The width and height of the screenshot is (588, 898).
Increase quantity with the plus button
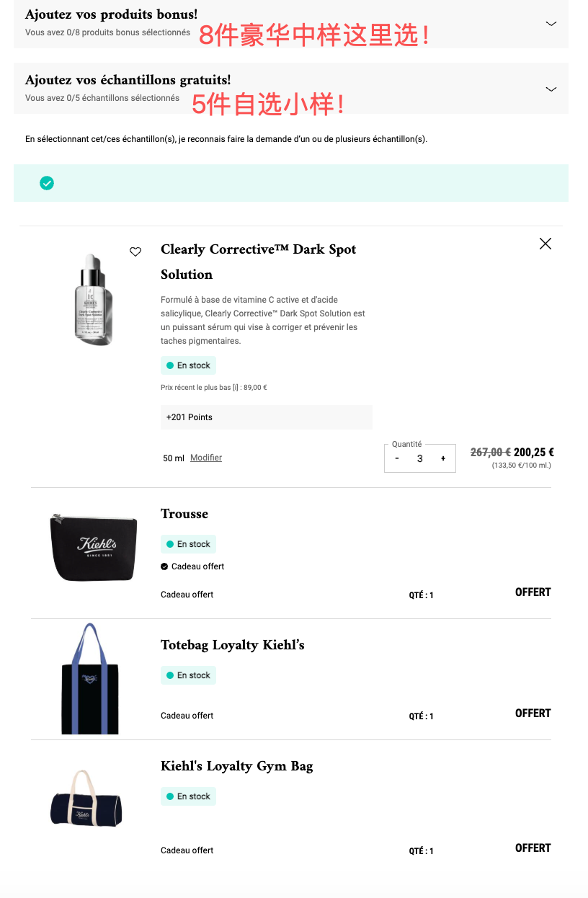pyautogui.click(x=443, y=458)
